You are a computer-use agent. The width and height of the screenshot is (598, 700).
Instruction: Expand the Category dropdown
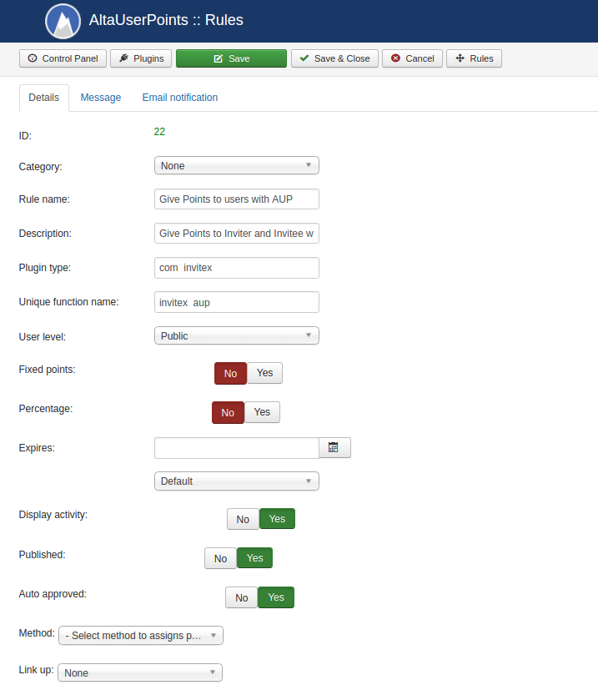click(x=236, y=165)
